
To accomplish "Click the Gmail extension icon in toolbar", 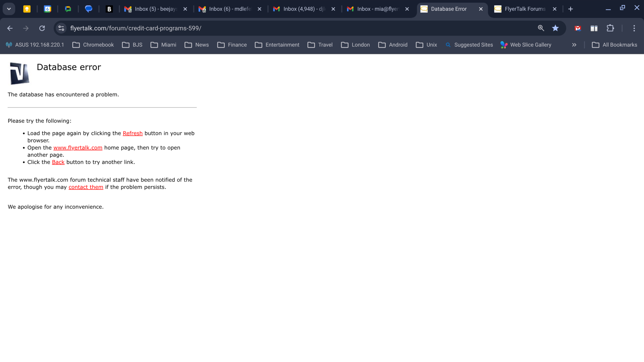I will [x=578, y=28].
